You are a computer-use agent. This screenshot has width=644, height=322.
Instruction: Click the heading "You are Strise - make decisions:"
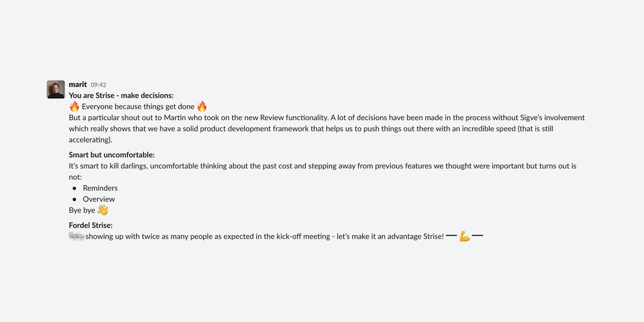tap(121, 95)
